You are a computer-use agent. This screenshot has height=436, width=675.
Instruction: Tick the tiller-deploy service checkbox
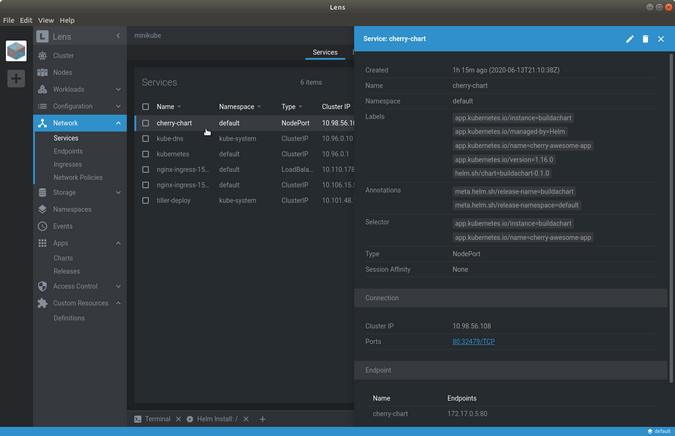tap(146, 200)
